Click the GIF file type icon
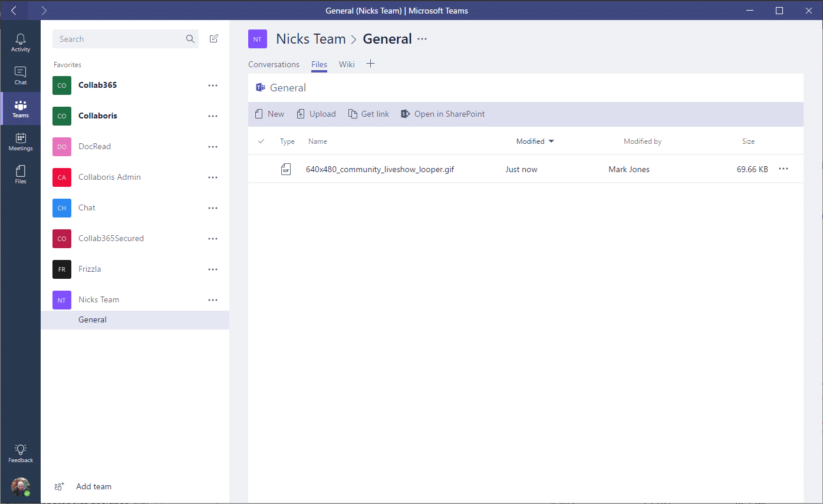Image resolution: width=823 pixels, height=504 pixels. (x=286, y=169)
